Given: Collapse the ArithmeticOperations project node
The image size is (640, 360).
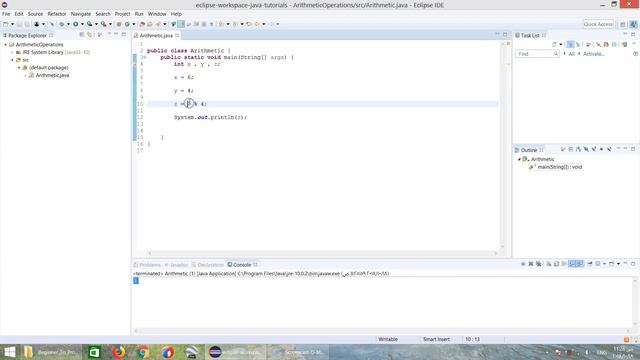Looking at the screenshot, I should click(6, 44).
